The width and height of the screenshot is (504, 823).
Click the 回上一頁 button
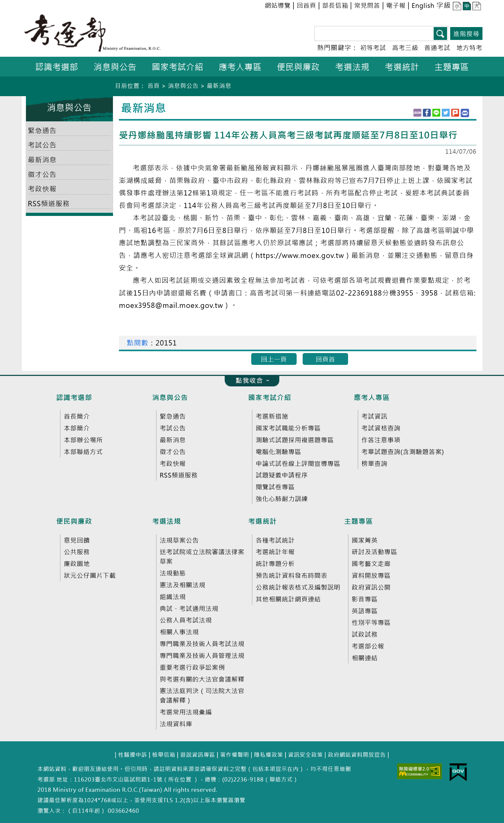click(274, 359)
